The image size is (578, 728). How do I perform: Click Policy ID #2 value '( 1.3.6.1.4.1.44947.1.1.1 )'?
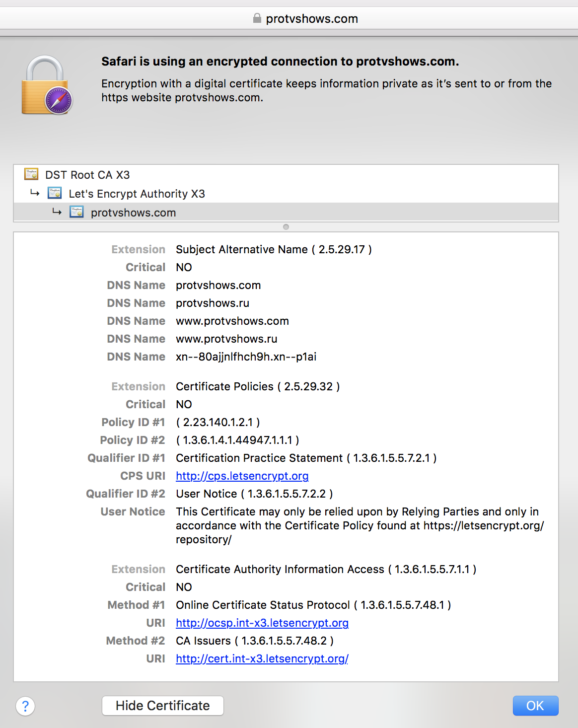tap(237, 440)
